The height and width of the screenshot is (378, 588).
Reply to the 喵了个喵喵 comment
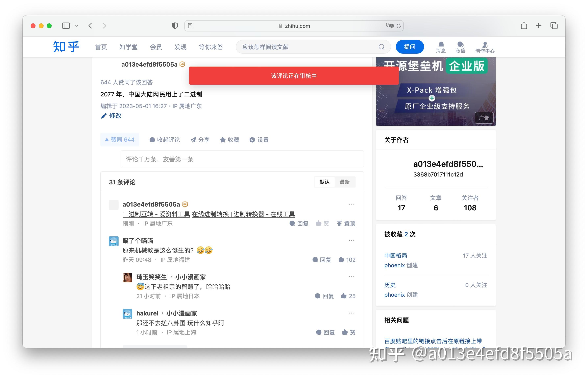click(x=322, y=260)
